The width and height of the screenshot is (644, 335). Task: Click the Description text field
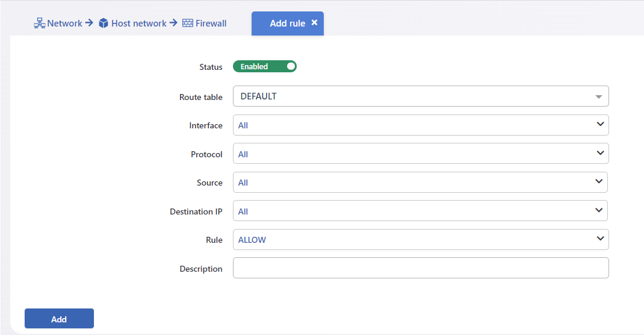[421, 268]
